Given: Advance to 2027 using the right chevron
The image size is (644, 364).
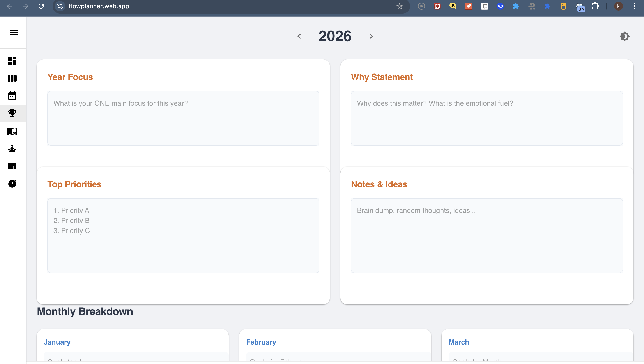Looking at the screenshot, I should pos(371,36).
